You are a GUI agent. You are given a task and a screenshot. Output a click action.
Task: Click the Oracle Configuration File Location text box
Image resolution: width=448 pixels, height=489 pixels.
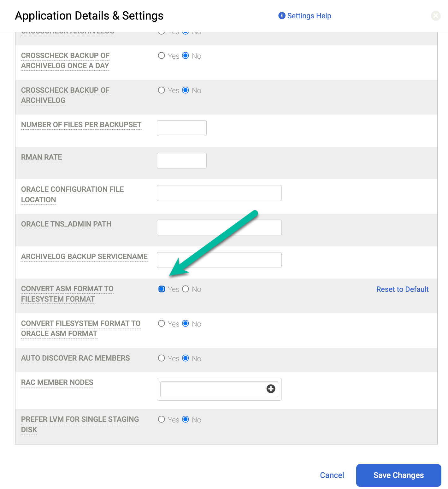(x=219, y=193)
